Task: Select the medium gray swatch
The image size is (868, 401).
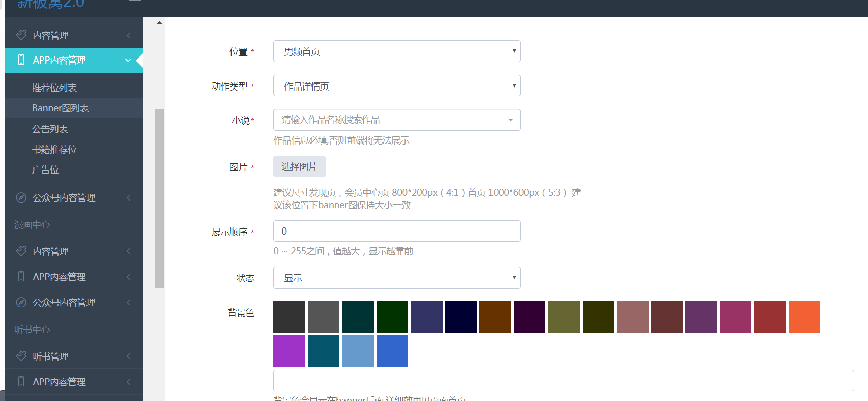Action: coord(324,317)
